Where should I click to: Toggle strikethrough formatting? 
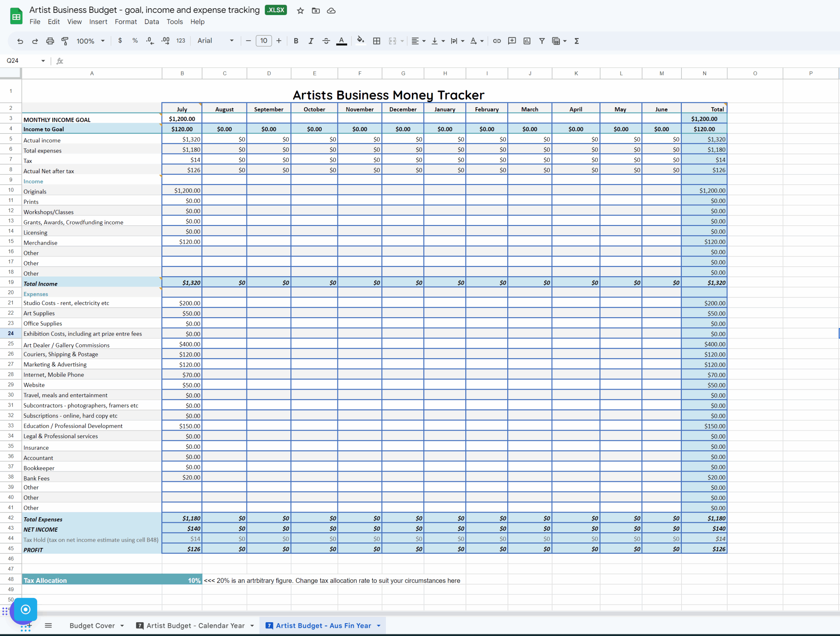[x=326, y=41]
